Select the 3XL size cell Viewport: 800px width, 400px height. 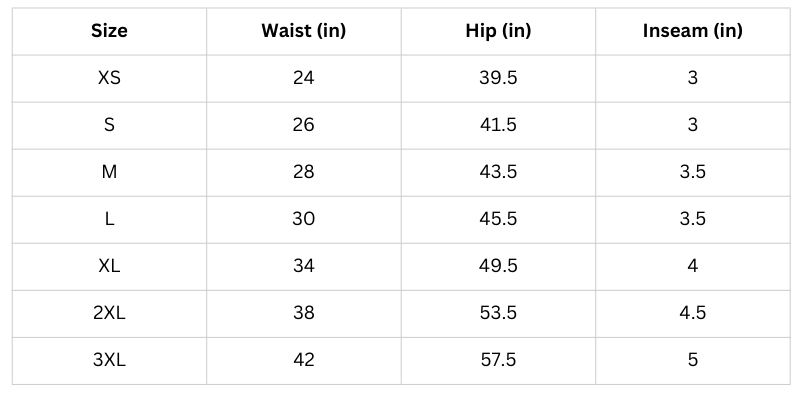click(109, 360)
